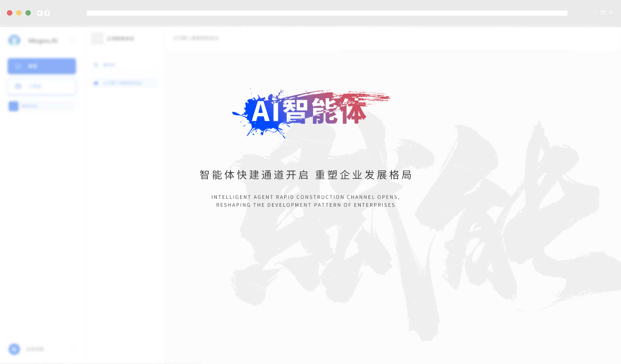Viewport: 621px width, 364px height.
Task: Select the blue highlighted sidebar button
Action: point(42,66)
